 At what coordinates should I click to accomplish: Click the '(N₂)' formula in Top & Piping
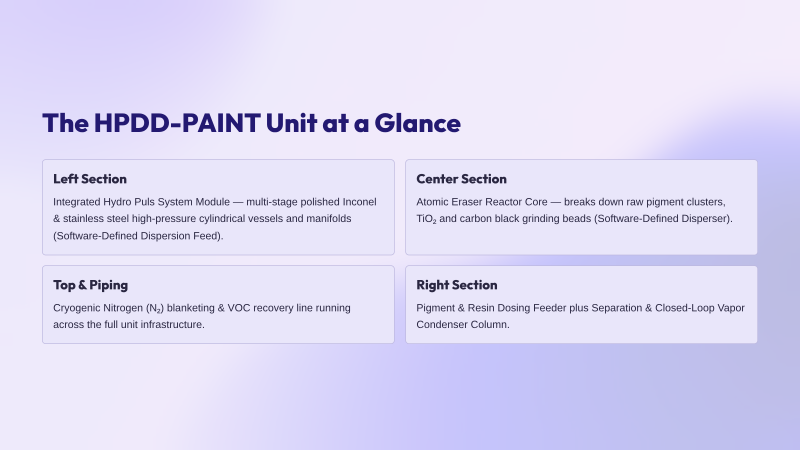coord(155,309)
